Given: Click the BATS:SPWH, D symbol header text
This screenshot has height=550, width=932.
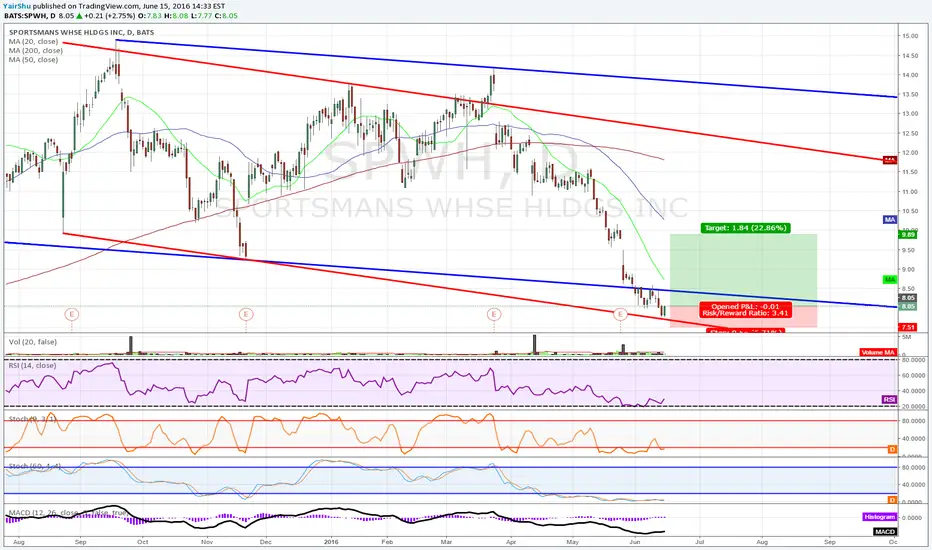Looking at the screenshot, I should [x=30, y=15].
